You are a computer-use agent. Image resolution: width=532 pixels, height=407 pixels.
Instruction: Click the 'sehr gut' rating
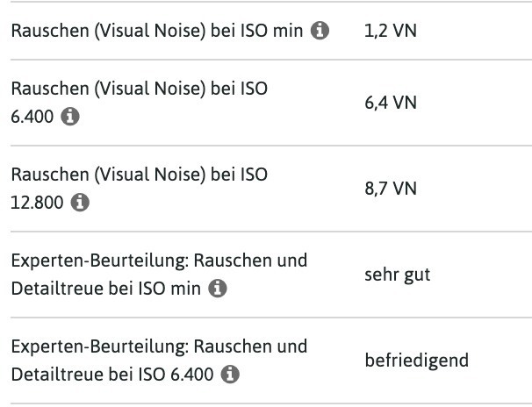point(397,275)
